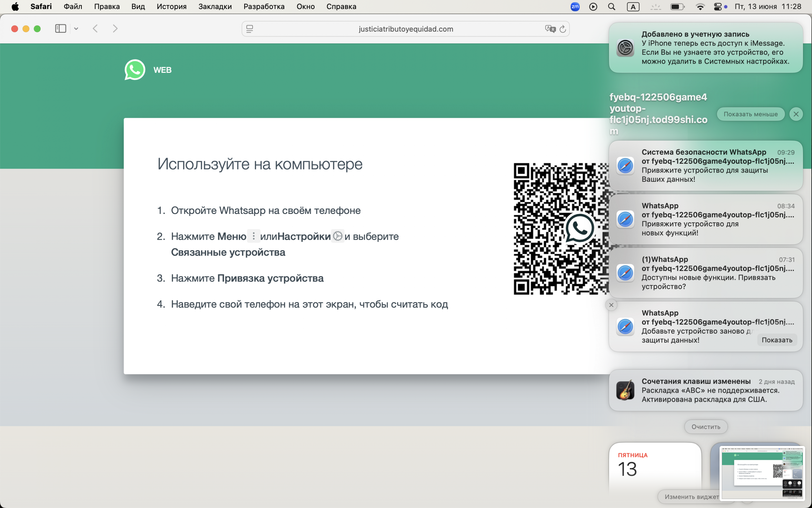Click the Zoom status icon in menu bar
Image resolution: width=812 pixels, height=508 pixels.
click(575, 7)
